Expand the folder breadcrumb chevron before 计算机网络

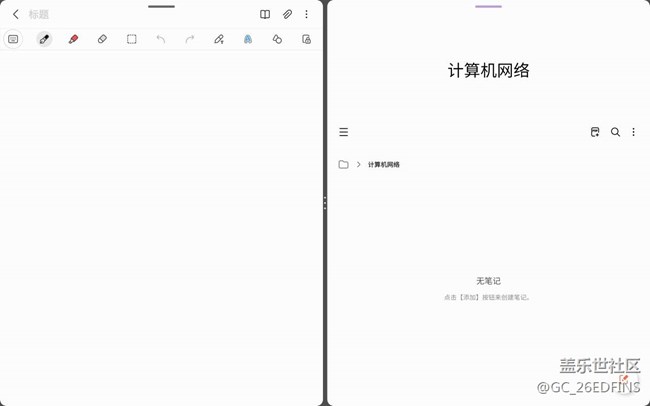358,164
